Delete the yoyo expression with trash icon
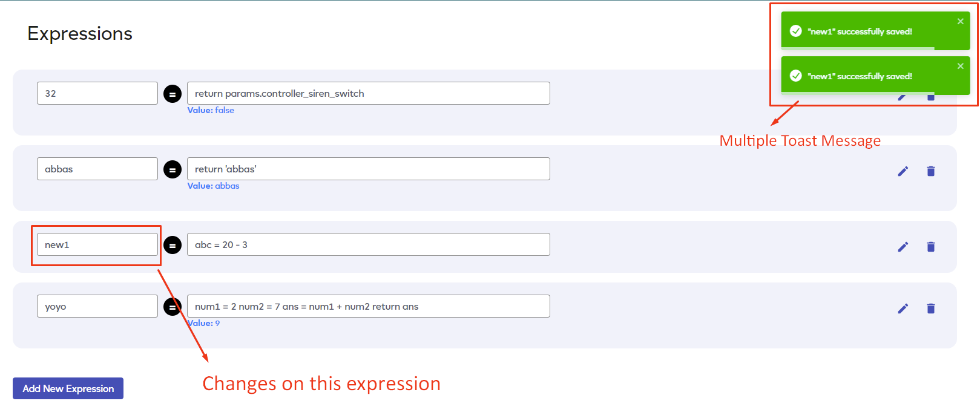Screen dimensions: 980x418 [x=931, y=309]
